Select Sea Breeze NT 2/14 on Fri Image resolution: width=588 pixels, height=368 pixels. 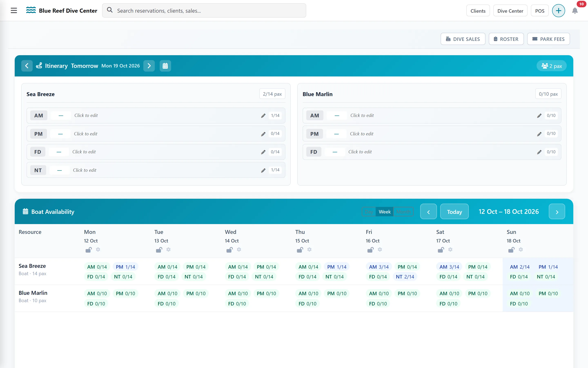(x=405, y=277)
